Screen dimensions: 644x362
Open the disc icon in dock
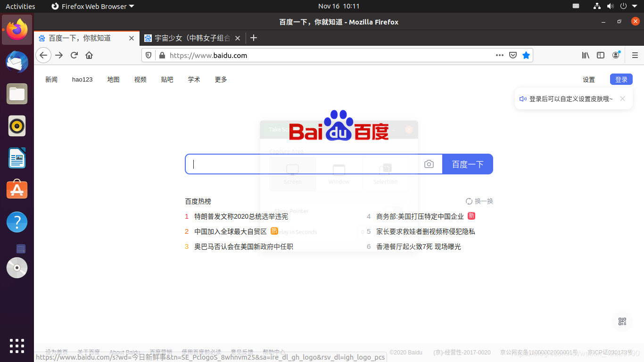click(x=17, y=268)
